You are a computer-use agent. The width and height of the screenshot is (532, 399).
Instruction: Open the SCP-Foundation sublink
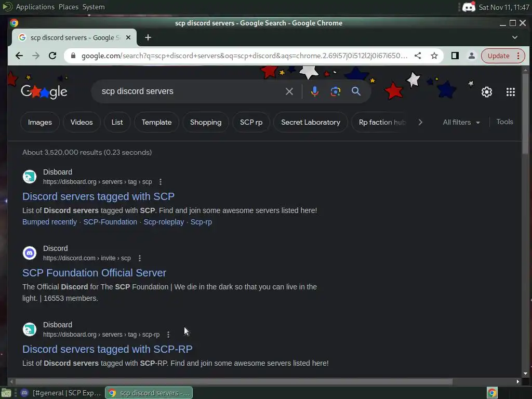[110, 222]
